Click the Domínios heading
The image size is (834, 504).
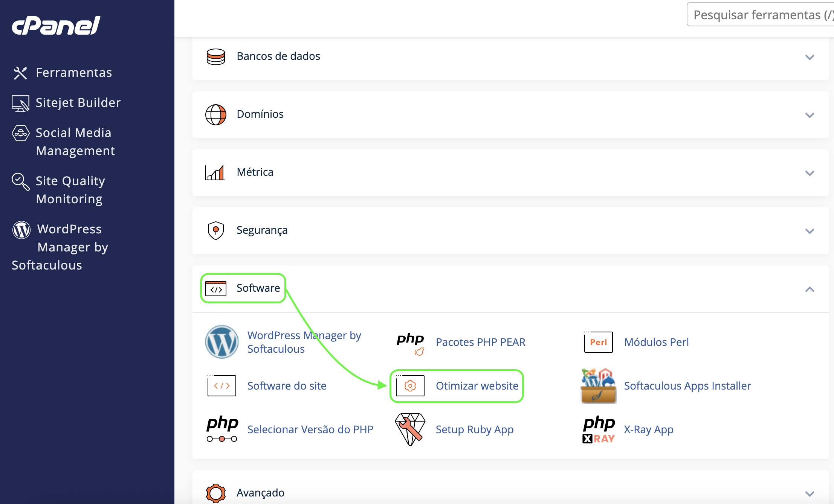pyautogui.click(x=260, y=114)
